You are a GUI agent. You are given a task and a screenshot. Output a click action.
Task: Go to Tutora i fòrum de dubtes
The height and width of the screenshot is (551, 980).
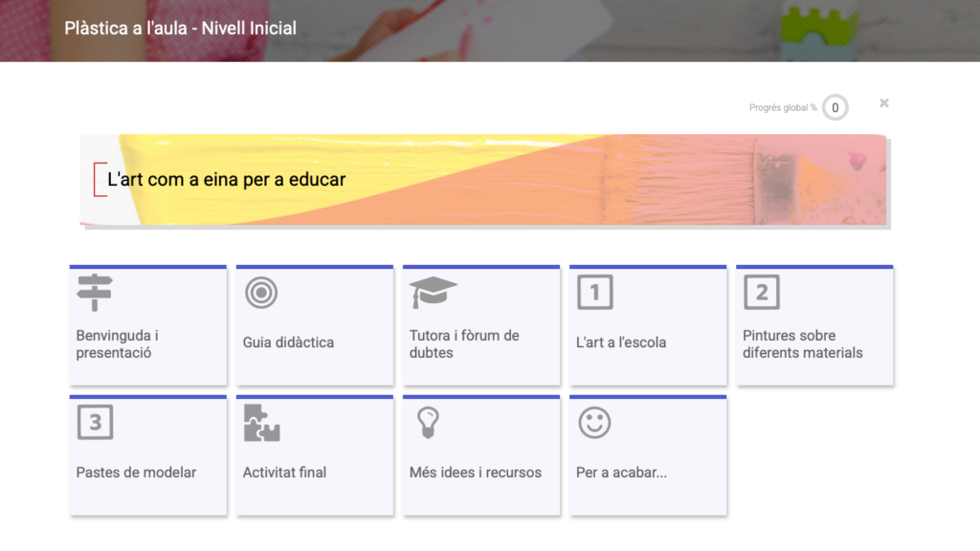point(464,344)
